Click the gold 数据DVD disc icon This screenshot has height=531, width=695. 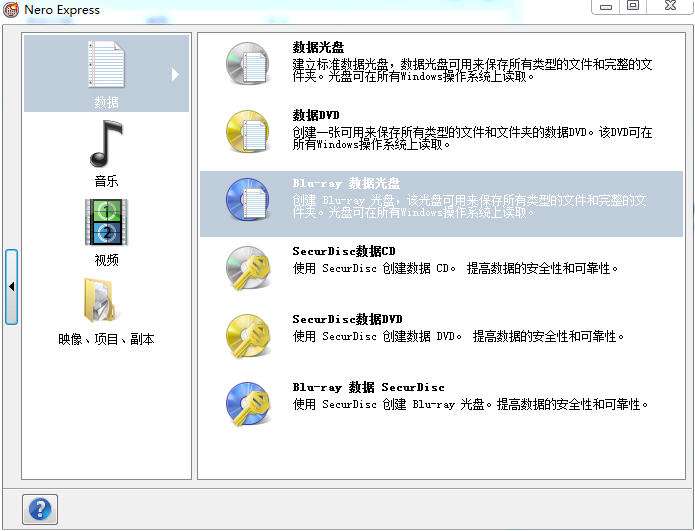pyautogui.click(x=248, y=132)
